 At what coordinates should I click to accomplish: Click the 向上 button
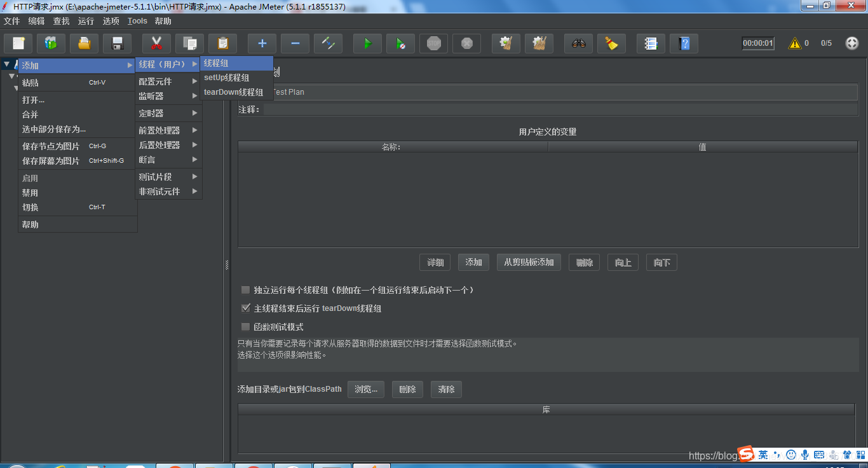[x=623, y=263]
